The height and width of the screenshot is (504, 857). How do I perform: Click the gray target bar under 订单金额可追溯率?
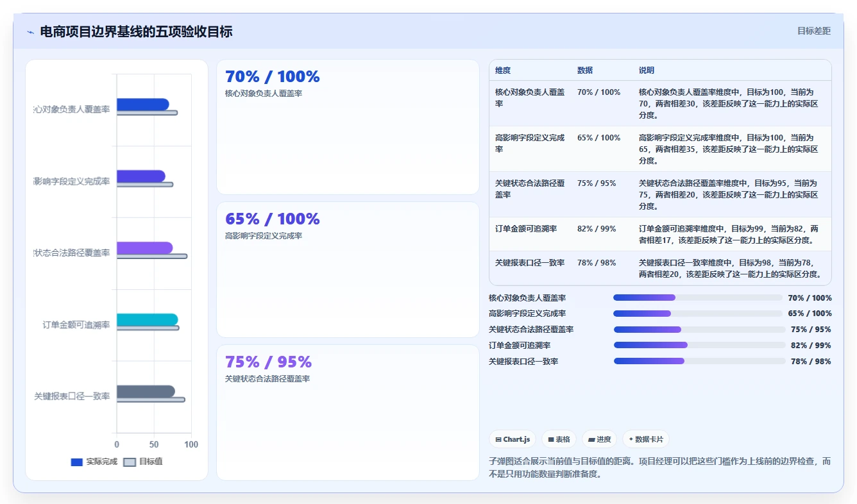pyautogui.click(x=148, y=328)
